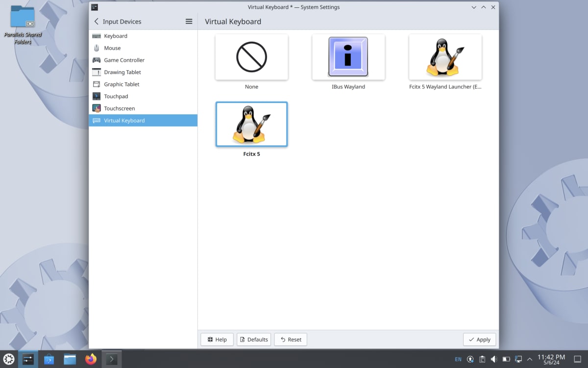Image resolution: width=588 pixels, height=368 pixels.
Task: Click the window menu icon in titlebar
Action: [95, 7]
